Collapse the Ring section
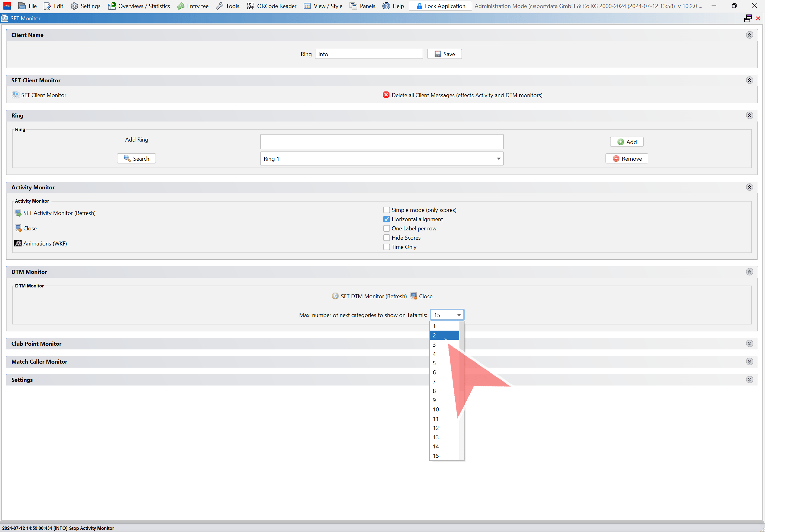This screenshot has height=532, width=789. click(749, 115)
